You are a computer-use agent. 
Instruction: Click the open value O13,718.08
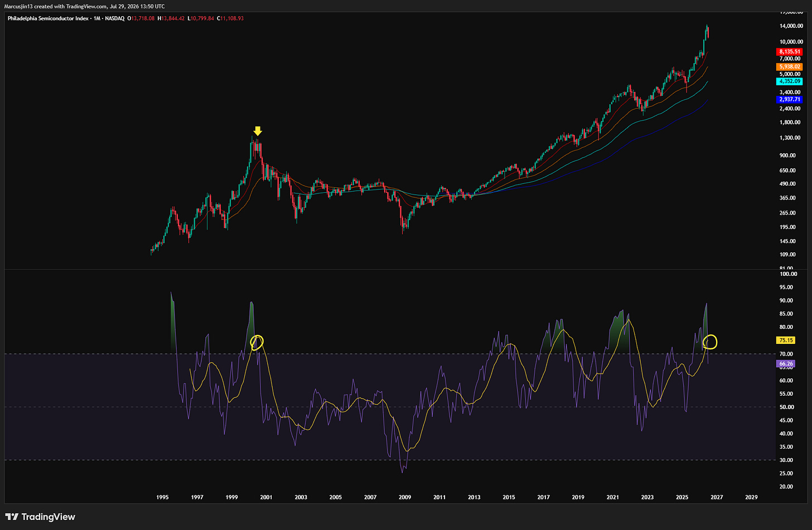pos(142,18)
